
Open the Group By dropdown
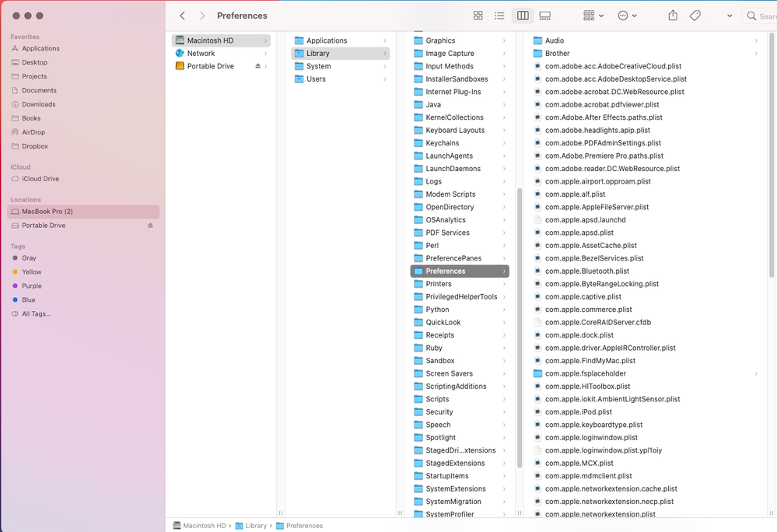[593, 16]
